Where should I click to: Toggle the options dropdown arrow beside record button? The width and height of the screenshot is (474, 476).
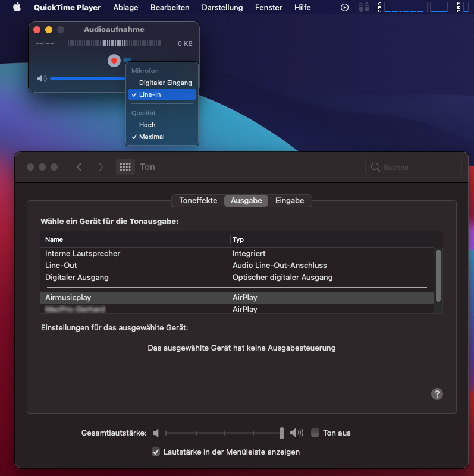pyautogui.click(x=127, y=59)
